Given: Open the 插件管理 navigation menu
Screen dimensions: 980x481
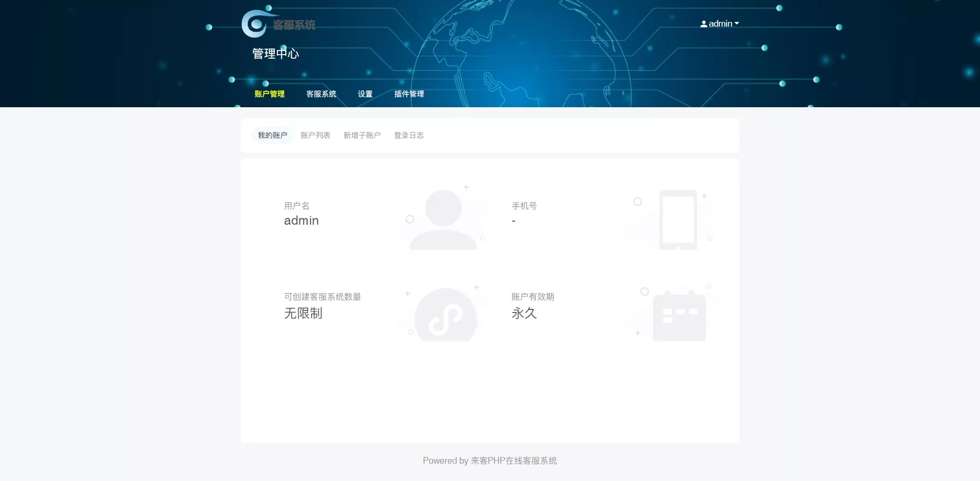Looking at the screenshot, I should pyautogui.click(x=409, y=94).
